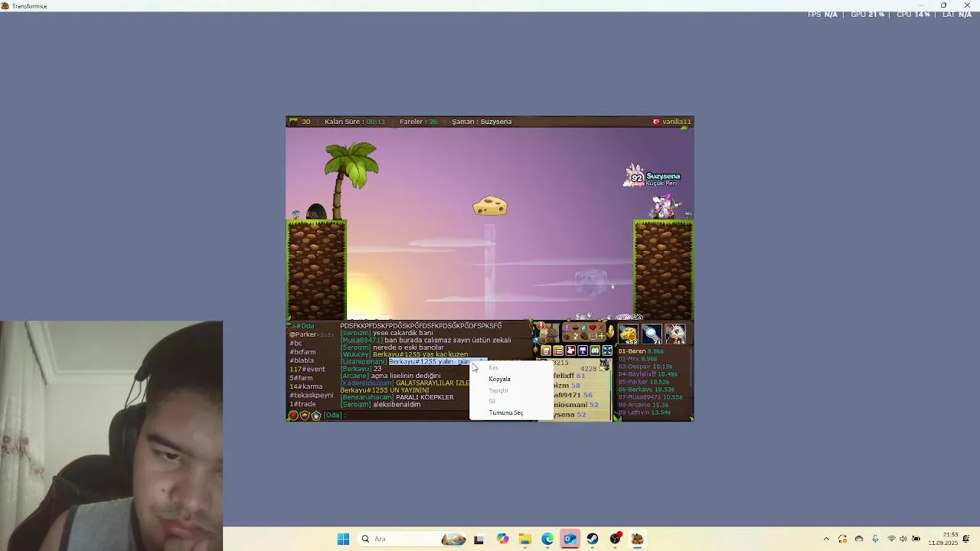Select Tümünü Seç from the context menu
The height and width of the screenshot is (551, 980).
[506, 412]
